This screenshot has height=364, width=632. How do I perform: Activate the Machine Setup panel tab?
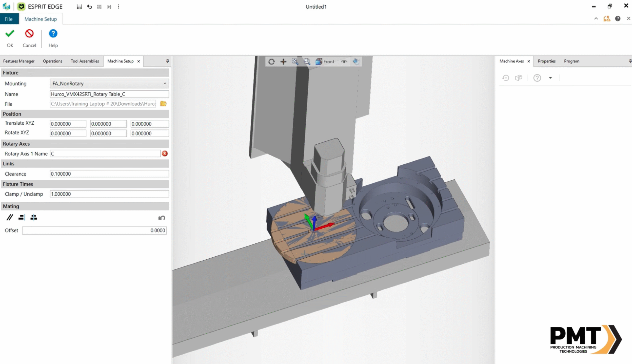pos(120,61)
